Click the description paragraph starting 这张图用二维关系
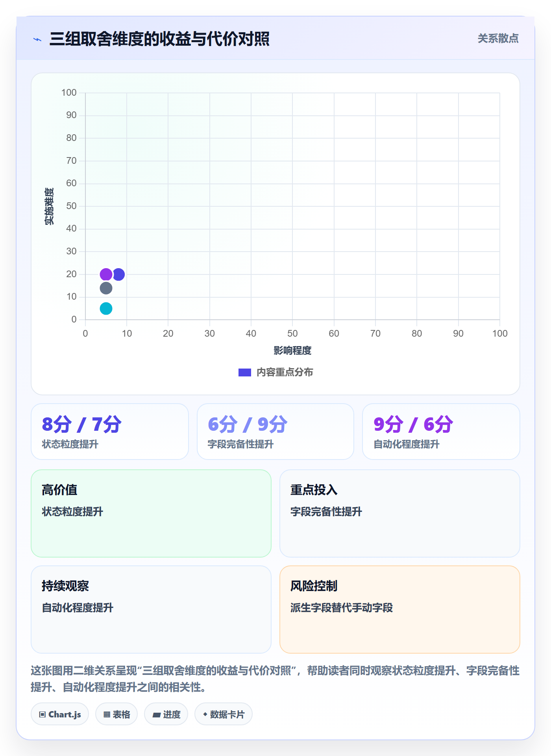551x756 pixels. pos(275,679)
